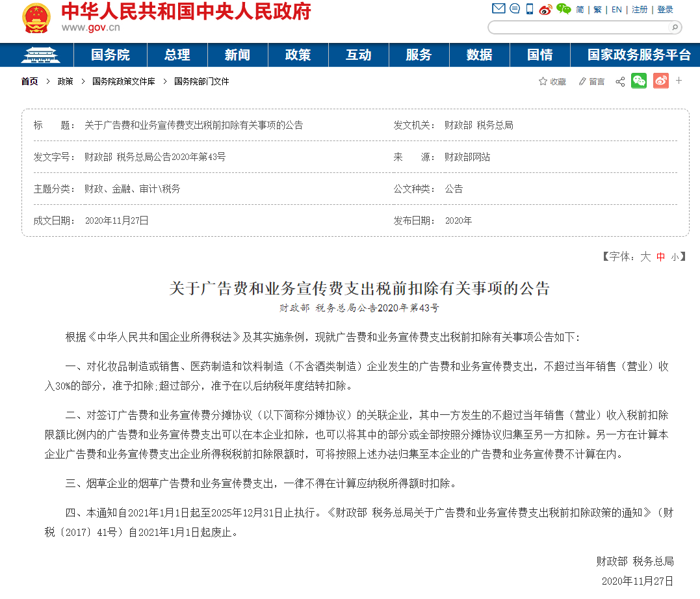Switch to English EN version
This screenshot has width=700, height=599.
pos(617,9)
